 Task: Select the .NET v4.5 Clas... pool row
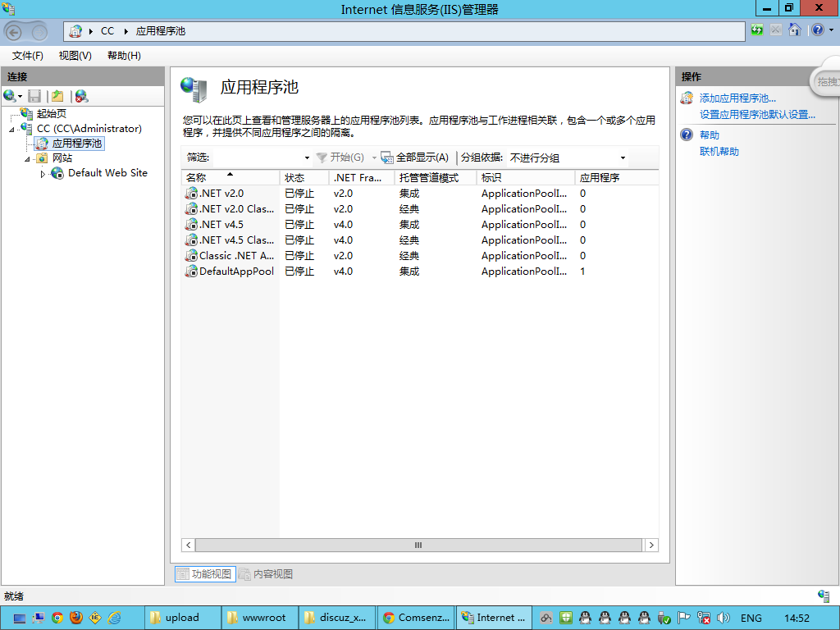[x=419, y=240]
